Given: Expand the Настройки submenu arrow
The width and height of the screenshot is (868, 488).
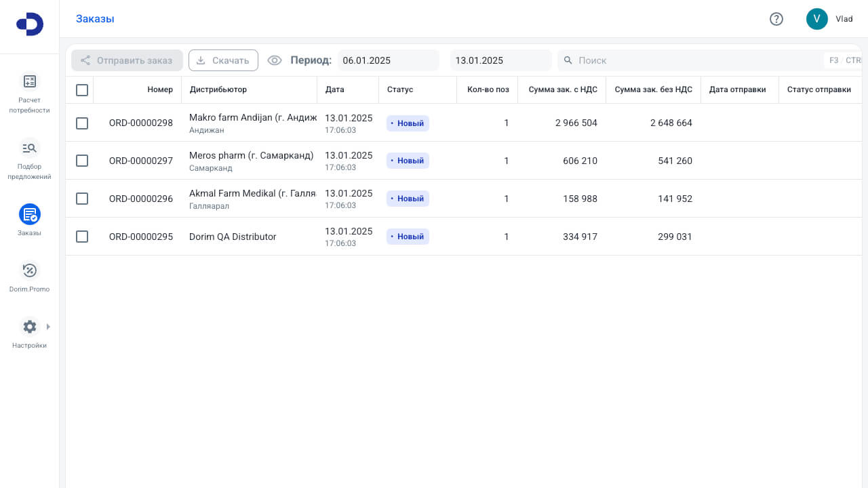Looking at the screenshot, I should [48, 327].
